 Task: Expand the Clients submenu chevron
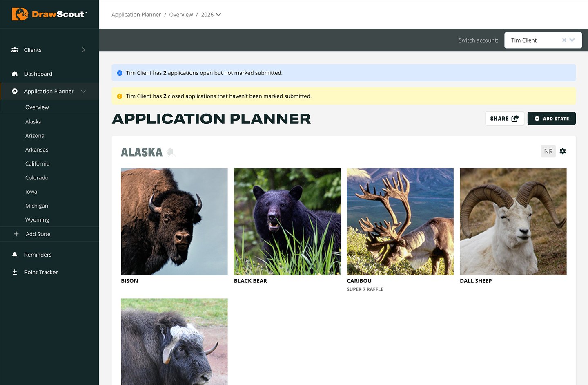coord(84,50)
